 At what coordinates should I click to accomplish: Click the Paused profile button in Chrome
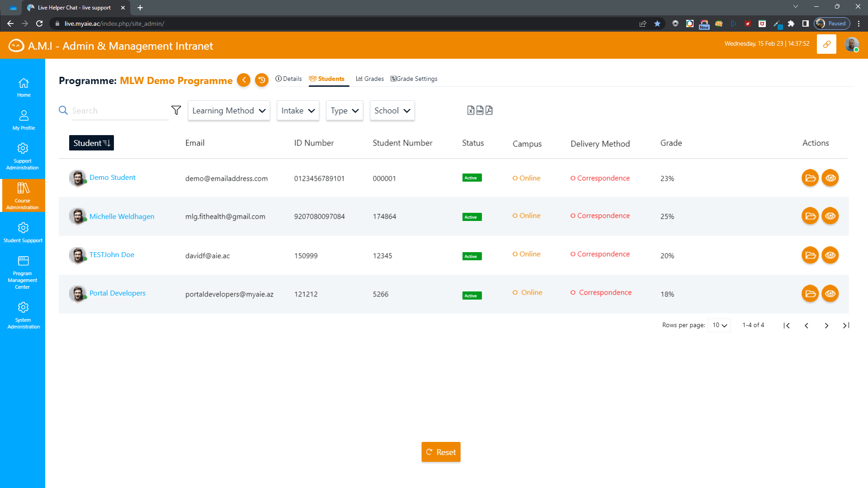coord(832,23)
